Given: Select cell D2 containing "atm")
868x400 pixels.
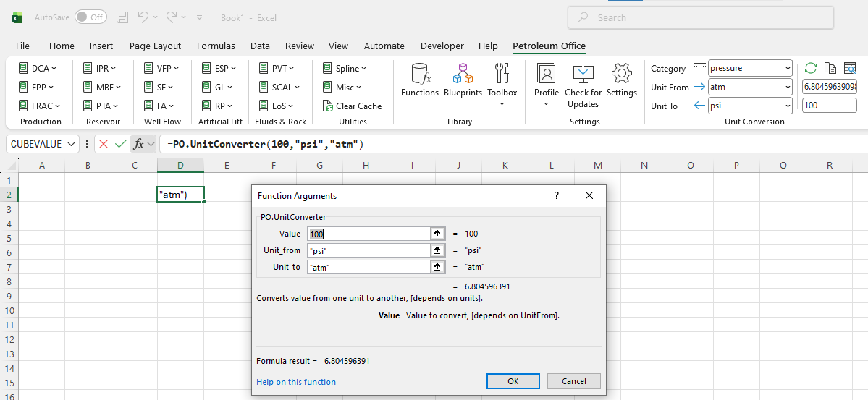Looking at the screenshot, I should tap(180, 195).
